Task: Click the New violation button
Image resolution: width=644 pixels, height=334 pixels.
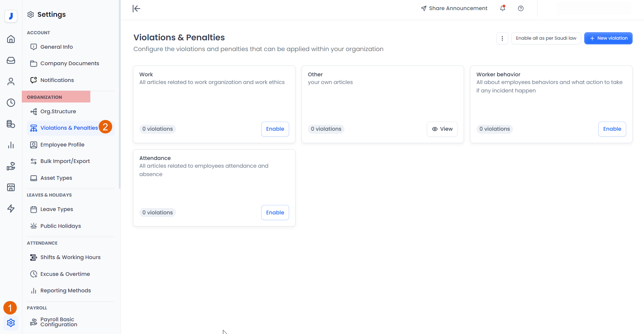Action: [608, 38]
